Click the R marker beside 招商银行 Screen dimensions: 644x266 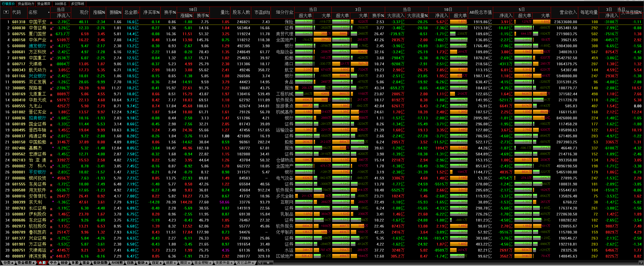point(51,119)
